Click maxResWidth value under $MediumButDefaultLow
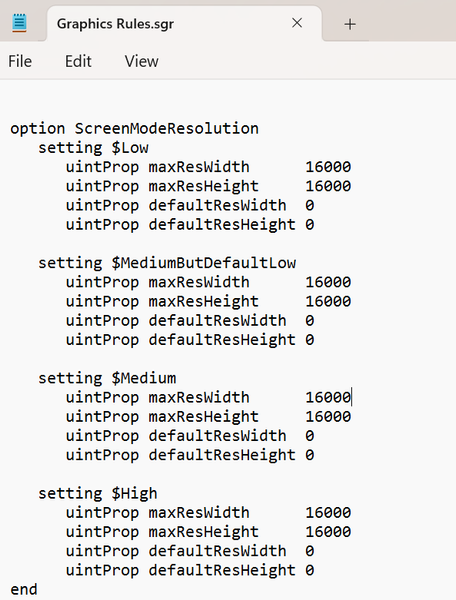Viewport: 456px width, 600px height. click(328, 282)
